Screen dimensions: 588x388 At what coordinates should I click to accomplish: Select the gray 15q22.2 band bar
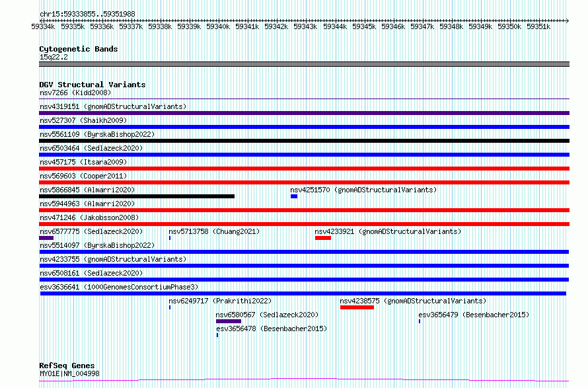point(304,64)
